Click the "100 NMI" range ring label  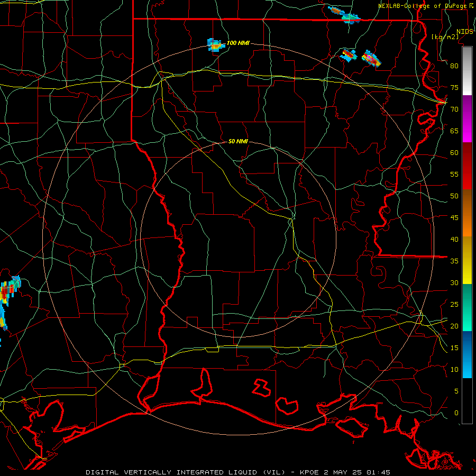click(x=238, y=43)
